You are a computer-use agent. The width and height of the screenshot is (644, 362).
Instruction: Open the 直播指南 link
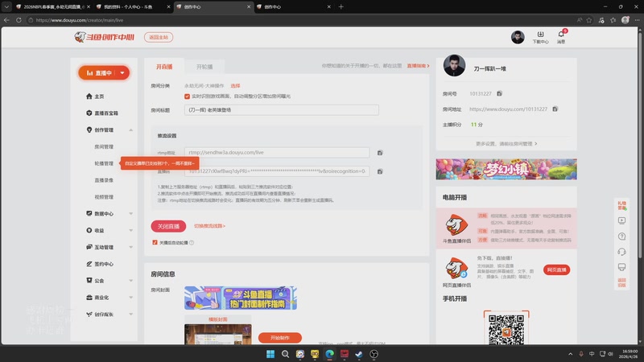tap(418, 66)
